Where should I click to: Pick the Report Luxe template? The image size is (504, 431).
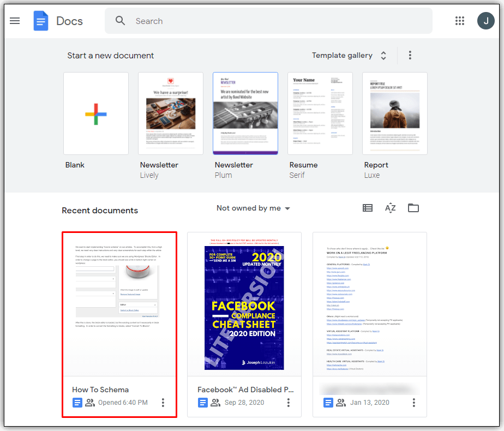tap(395, 113)
